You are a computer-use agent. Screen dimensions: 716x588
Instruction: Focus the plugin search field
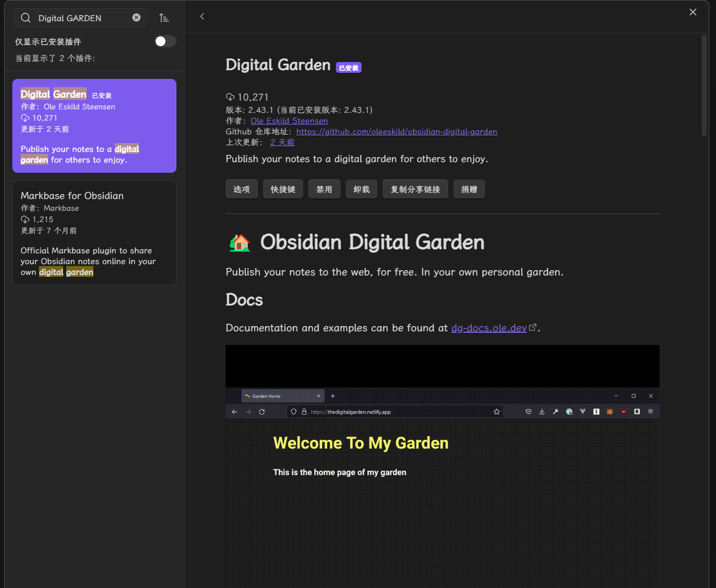(81, 18)
